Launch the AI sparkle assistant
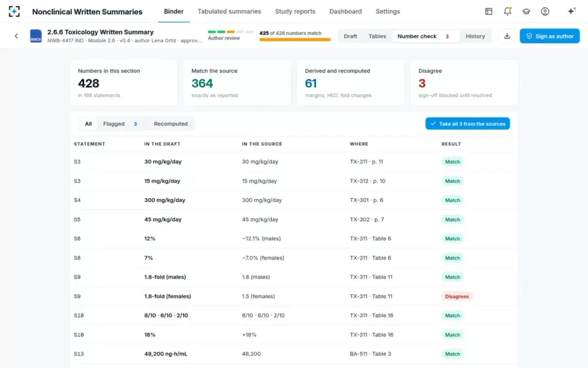The image size is (588, 368). click(x=571, y=11)
